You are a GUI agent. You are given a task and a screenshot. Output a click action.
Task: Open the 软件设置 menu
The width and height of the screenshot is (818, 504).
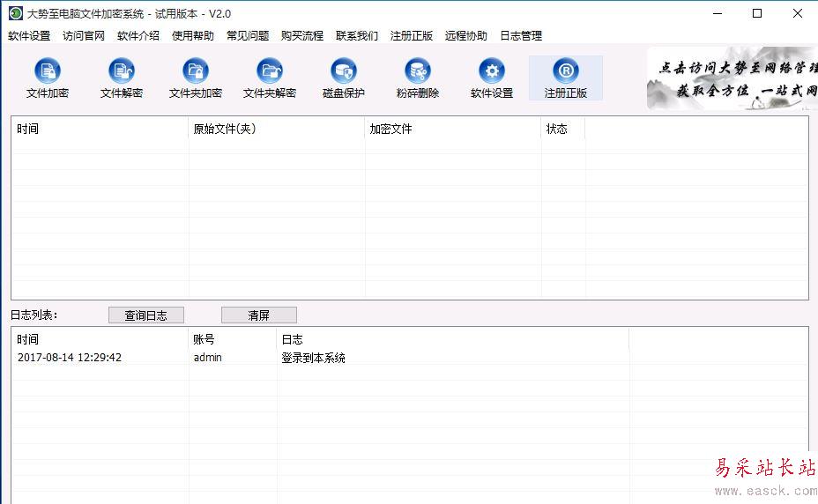click(x=29, y=36)
